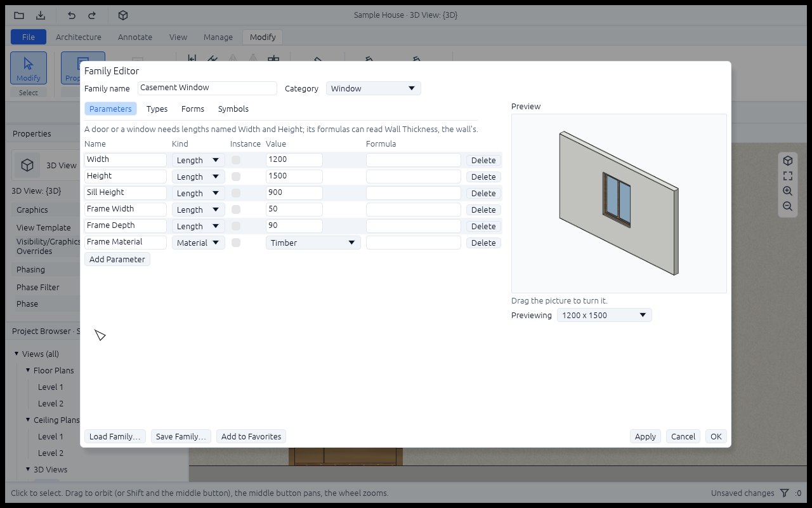The image size is (812, 508).
Task: Tick the Instance checkbox for Sill Height
Action: tap(236, 193)
